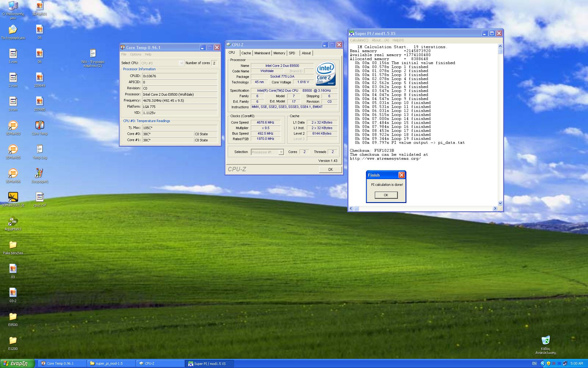Image resolution: width=588 pixels, height=368 pixels.
Task: Click the EN language indicator in tray
Action: [x=534, y=363]
